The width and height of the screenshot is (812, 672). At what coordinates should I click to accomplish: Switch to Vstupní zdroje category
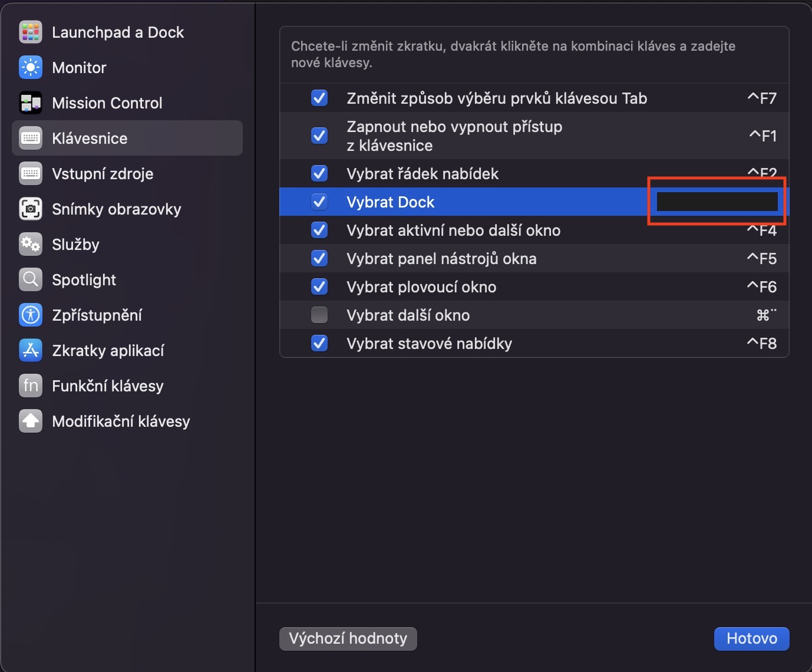103,174
